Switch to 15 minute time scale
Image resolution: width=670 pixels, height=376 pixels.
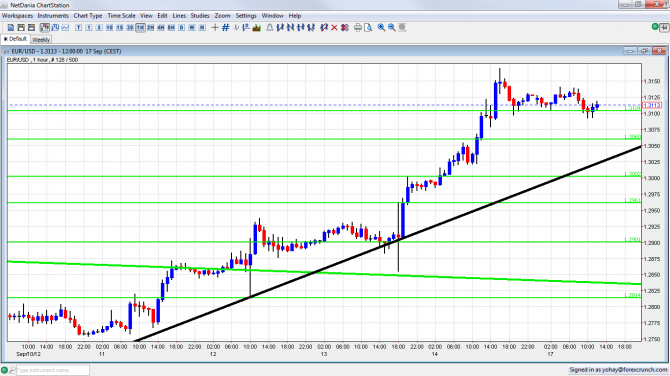pos(120,27)
